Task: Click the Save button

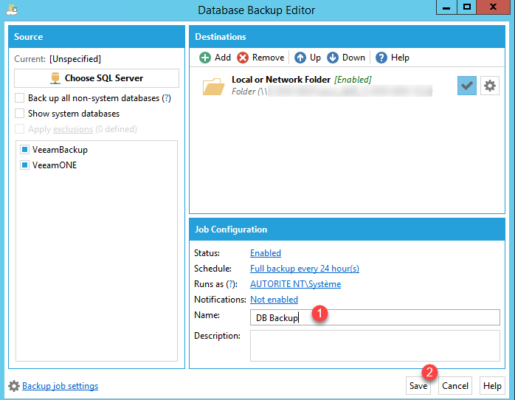Action: tap(418, 386)
